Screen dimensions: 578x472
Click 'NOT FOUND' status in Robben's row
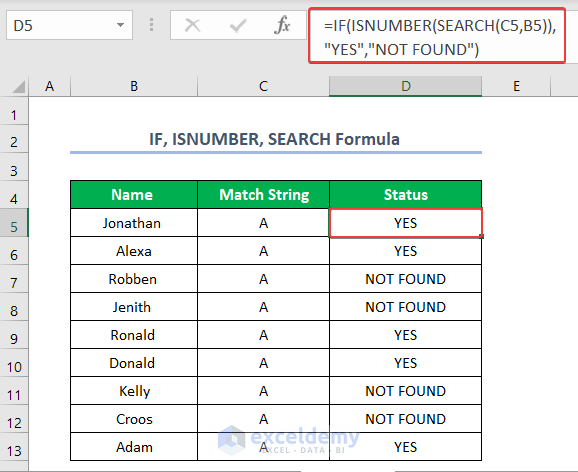tap(405, 279)
